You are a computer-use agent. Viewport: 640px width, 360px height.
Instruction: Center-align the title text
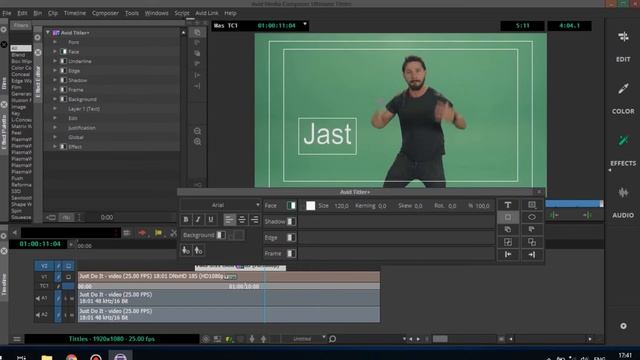[x=242, y=220]
